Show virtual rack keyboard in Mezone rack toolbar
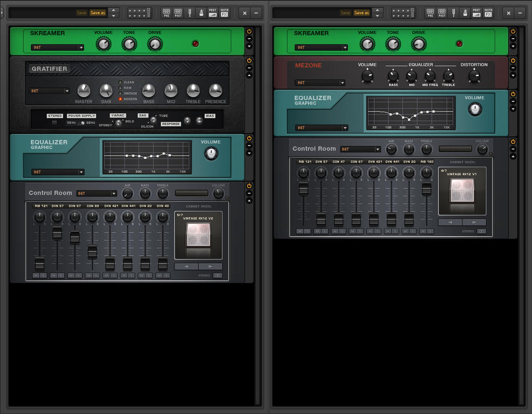 tap(403, 13)
